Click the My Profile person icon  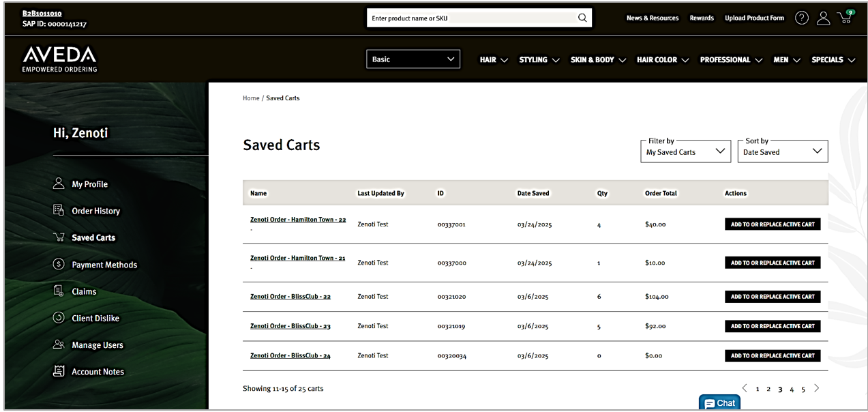pos(59,183)
